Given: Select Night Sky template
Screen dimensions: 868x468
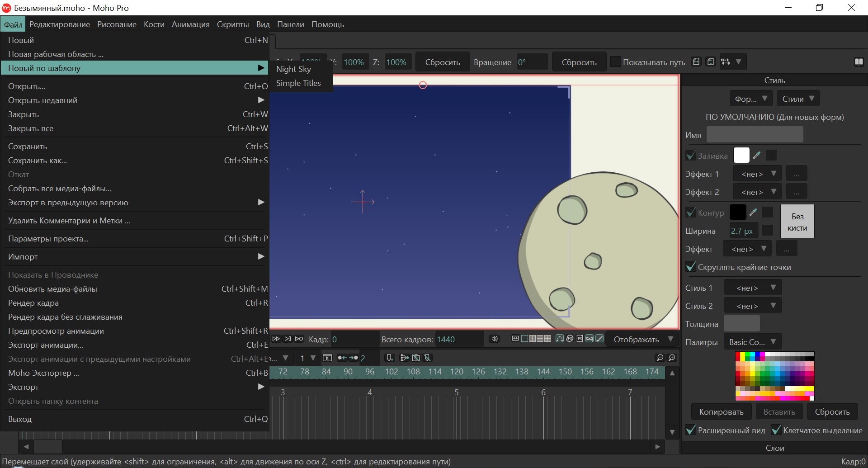Looking at the screenshot, I should coord(294,69).
